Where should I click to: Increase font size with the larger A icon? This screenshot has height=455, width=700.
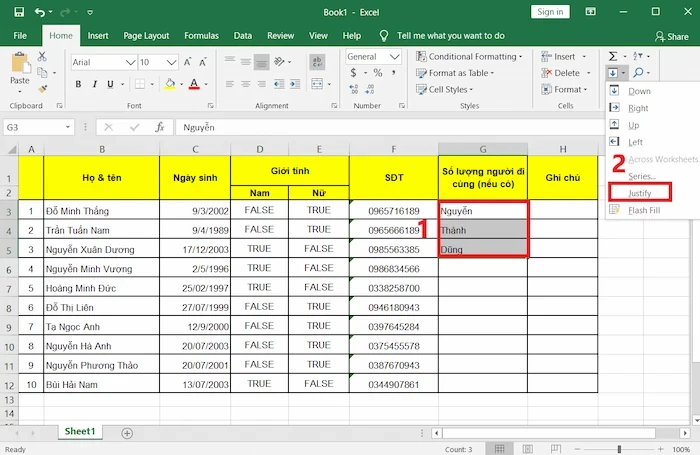(x=188, y=62)
